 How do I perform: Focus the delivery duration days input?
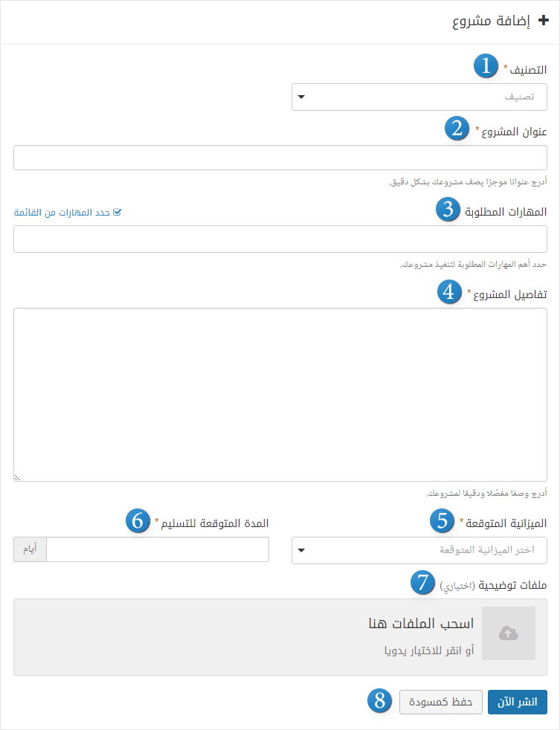coord(158,549)
